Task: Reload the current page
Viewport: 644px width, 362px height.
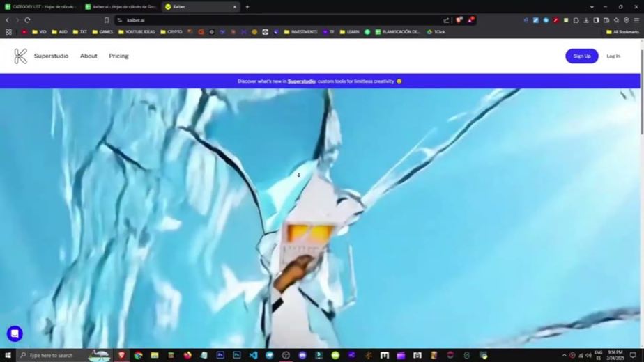Action: [27, 20]
